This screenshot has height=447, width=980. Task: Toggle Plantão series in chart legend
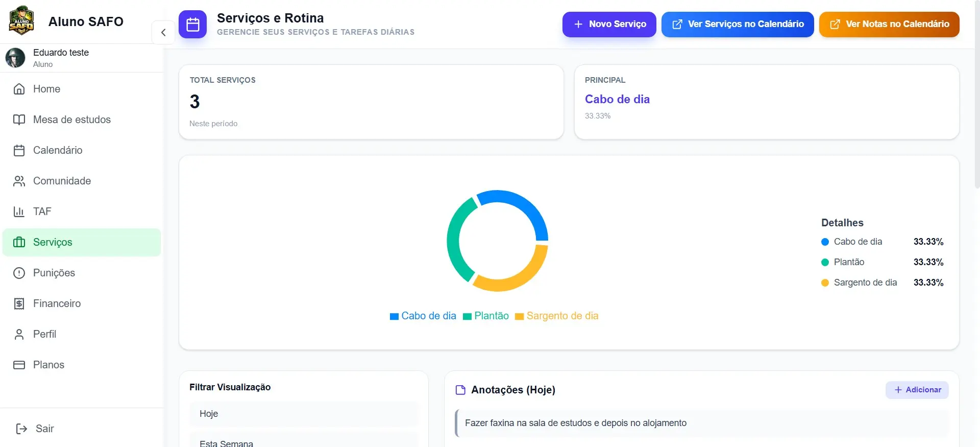pos(486,316)
